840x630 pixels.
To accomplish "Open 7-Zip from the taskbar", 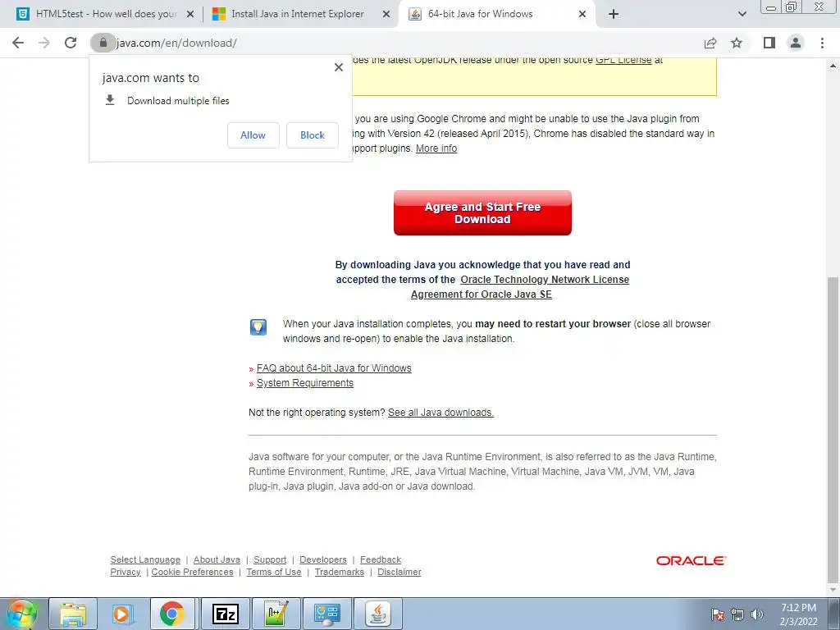I will tap(225, 614).
